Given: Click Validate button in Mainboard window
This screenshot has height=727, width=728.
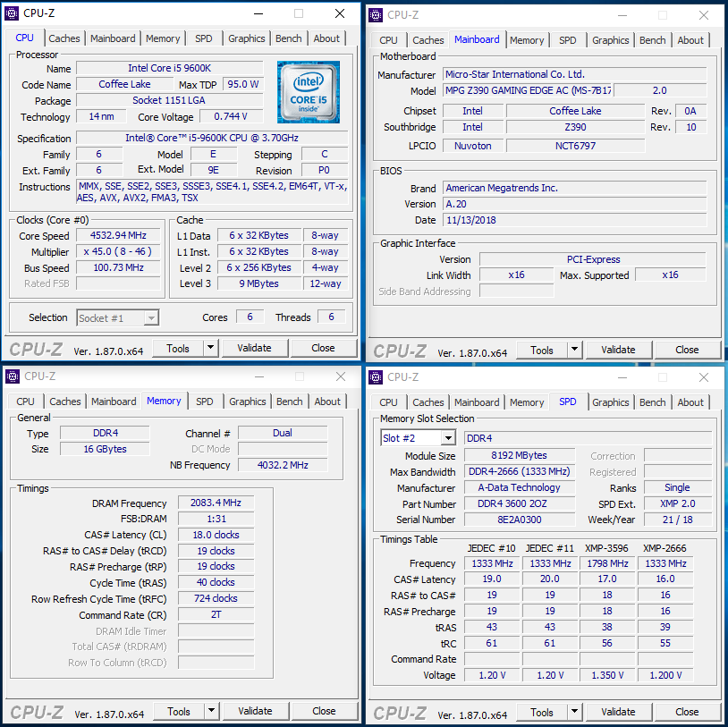Looking at the screenshot, I should tap(618, 350).
